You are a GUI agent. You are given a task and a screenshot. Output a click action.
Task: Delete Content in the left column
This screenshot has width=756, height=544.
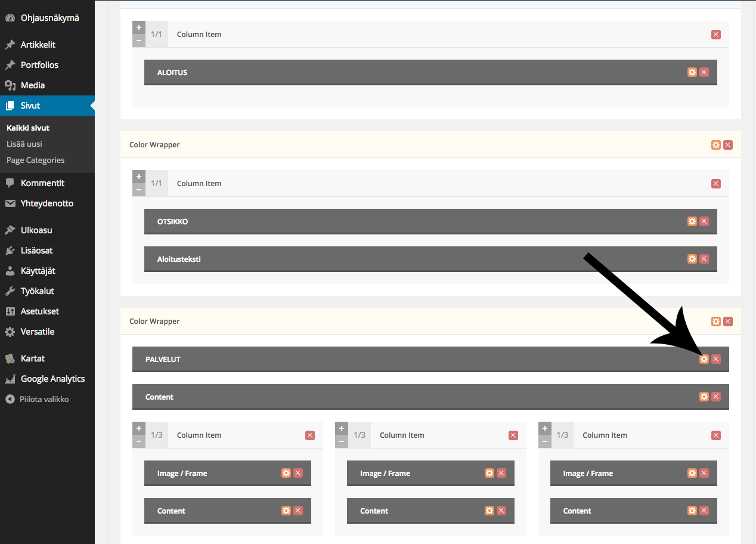tap(298, 511)
